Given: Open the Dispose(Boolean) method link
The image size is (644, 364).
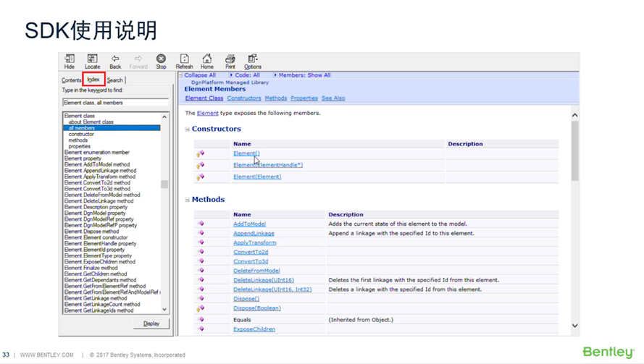Looking at the screenshot, I should (x=256, y=308).
